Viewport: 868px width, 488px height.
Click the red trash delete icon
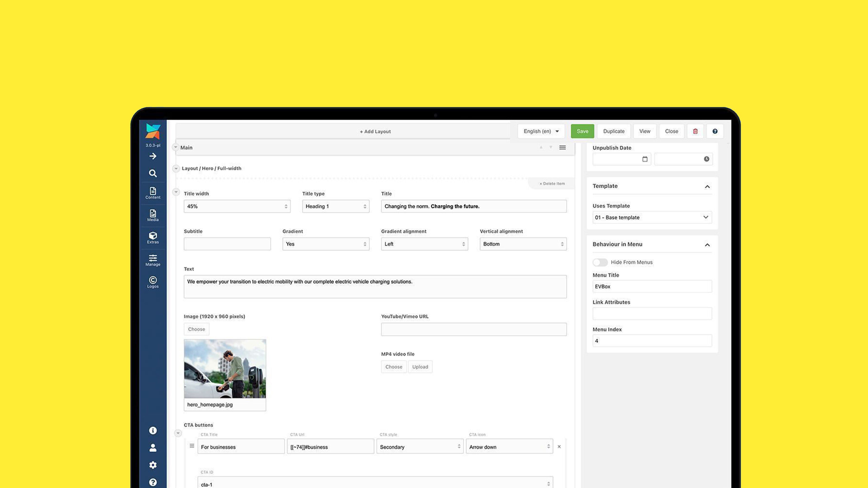695,131
